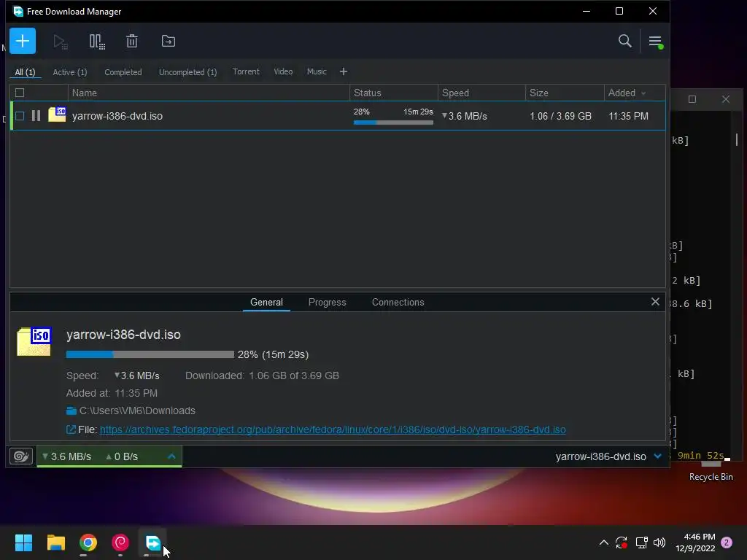Close the download details panel
The image size is (747, 560).
655,301
